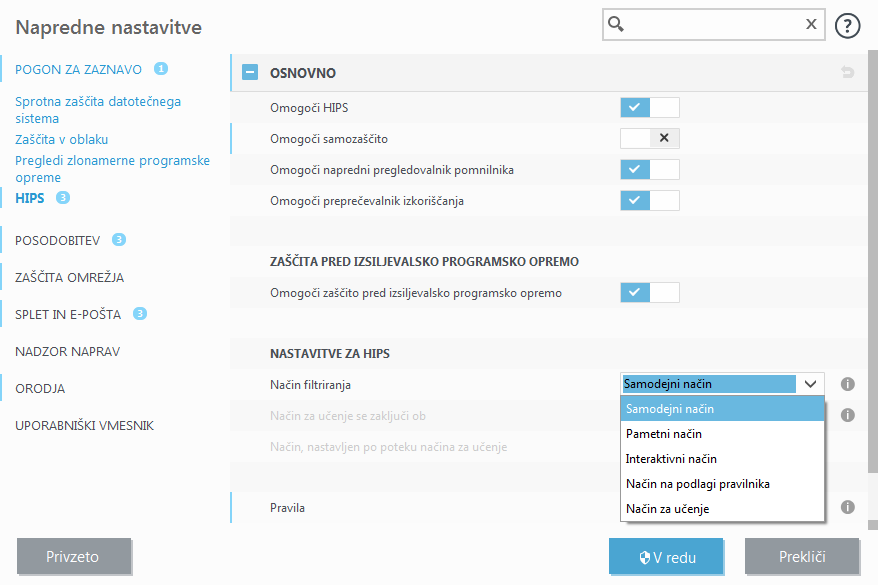Click the badge number next to POSODOBITEV
878x585 pixels.
click(119, 240)
